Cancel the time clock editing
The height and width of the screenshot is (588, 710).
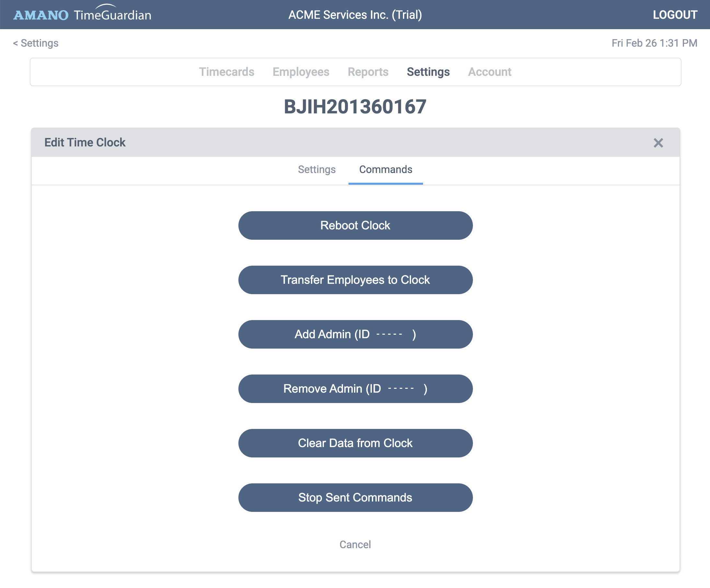355,544
